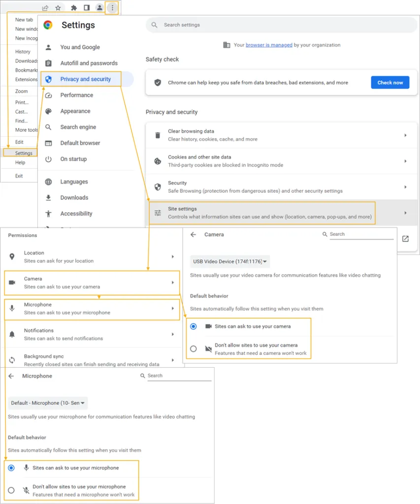The width and height of the screenshot is (420, 504).
Task: Expand the Location permission arrow
Action: 173,257
